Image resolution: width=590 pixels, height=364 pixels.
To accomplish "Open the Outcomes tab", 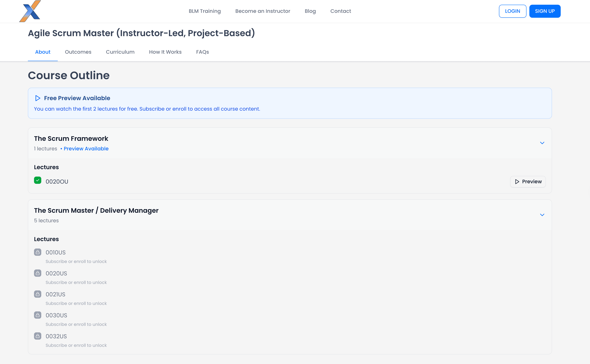I will coord(78,52).
